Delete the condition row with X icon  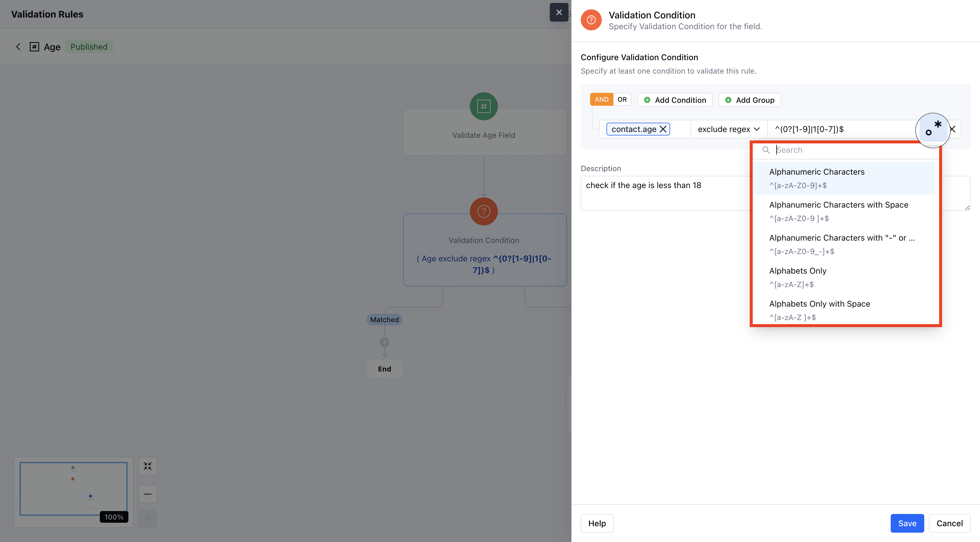coord(953,129)
